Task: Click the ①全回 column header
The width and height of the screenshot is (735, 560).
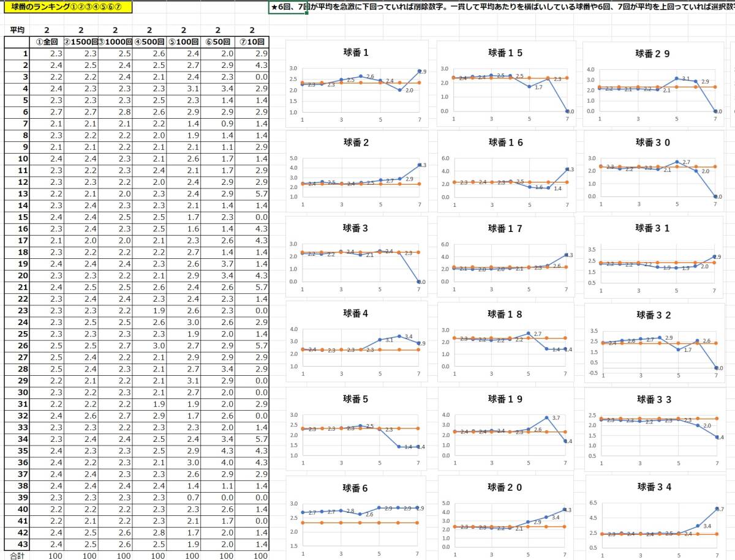Action: [x=47, y=42]
